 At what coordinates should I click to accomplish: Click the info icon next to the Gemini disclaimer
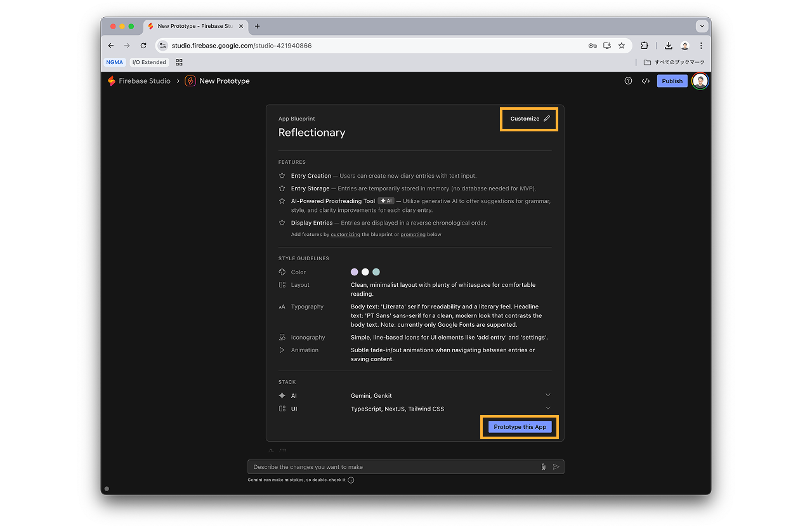point(351,480)
